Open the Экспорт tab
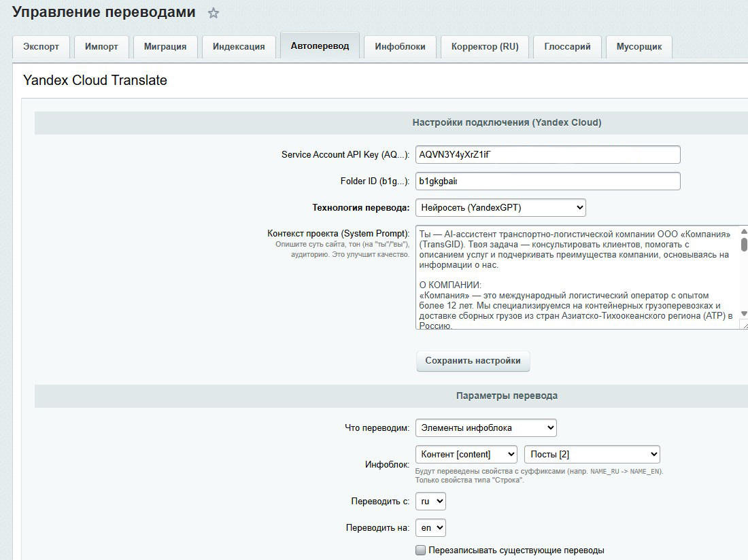Viewport: 748px width, 560px height. pyautogui.click(x=41, y=47)
